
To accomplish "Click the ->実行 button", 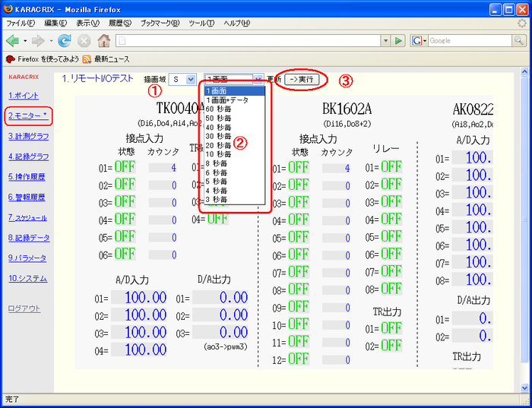I will [x=302, y=79].
